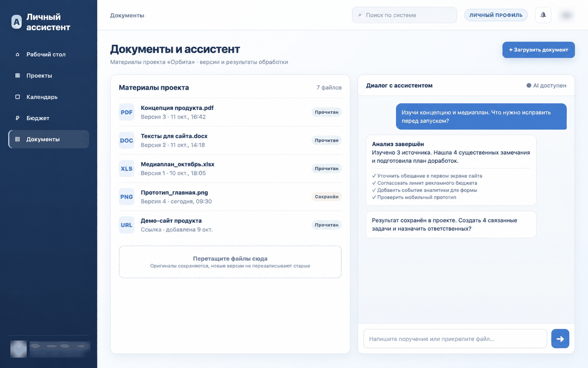Focus the "Поиск по системе" search field
Viewport: 588px width, 368px height.
point(404,15)
